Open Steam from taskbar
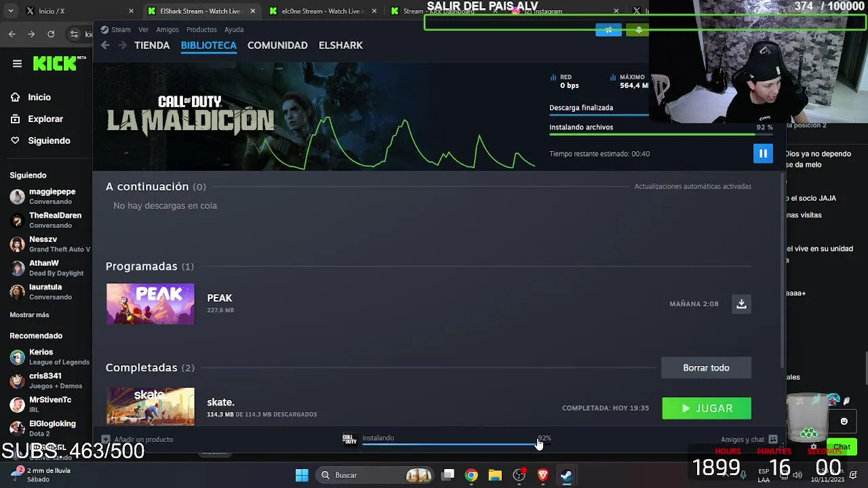The width and height of the screenshot is (868, 488). click(566, 475)
